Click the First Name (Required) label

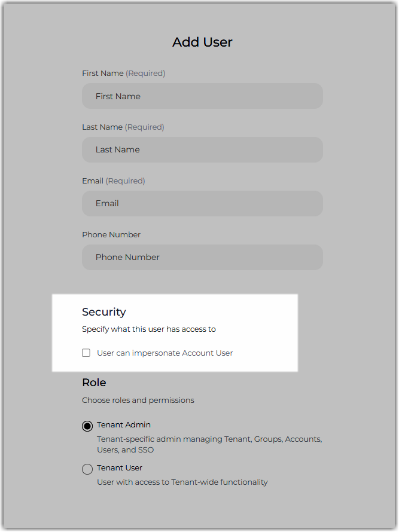click(124, 74)
